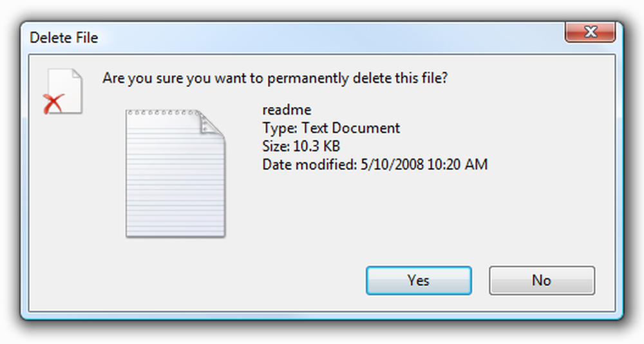Screen dimensions: 644x344
Task: Click the Size: 10.3 KB line
Action: [x=301, y=146]
